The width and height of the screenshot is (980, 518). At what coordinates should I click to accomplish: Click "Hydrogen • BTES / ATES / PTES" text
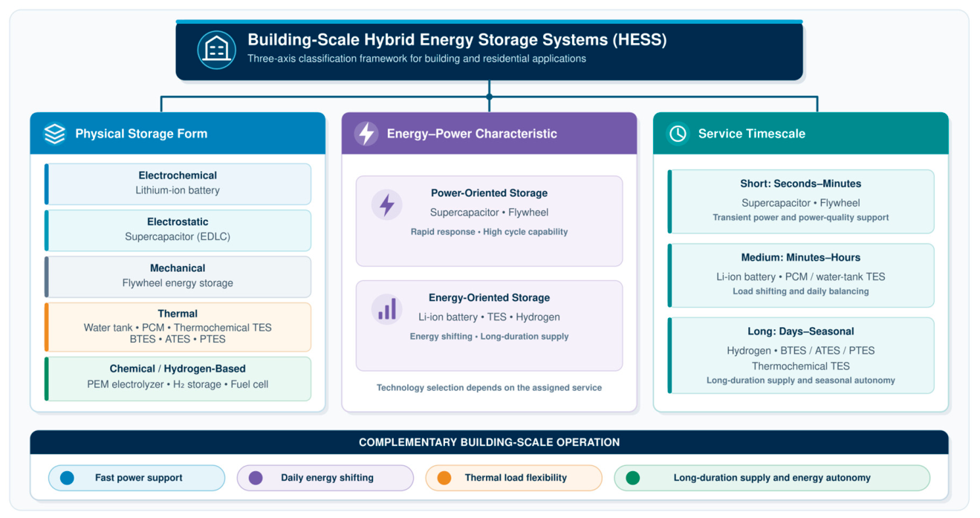pyautogui.click(x=800, y=351)
